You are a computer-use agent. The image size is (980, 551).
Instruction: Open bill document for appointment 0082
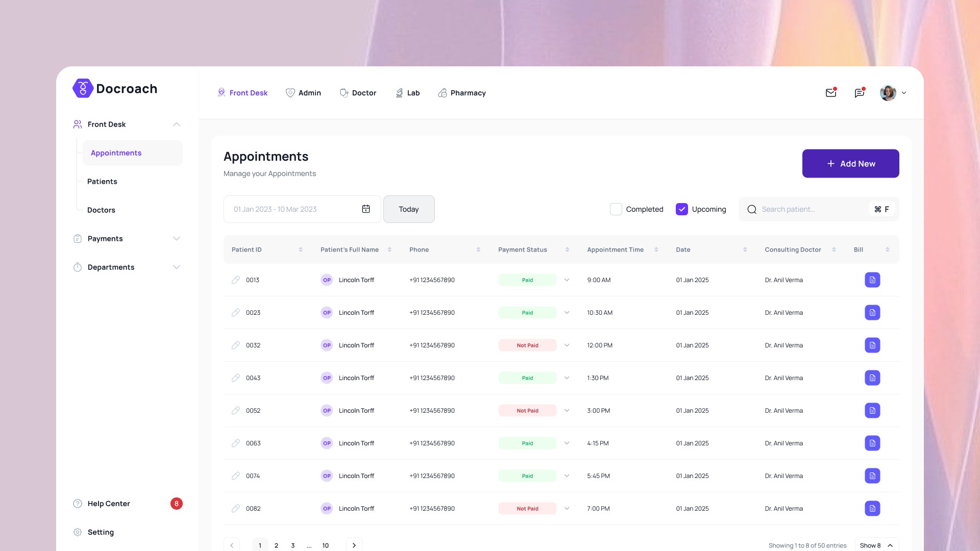pos(872,509)
